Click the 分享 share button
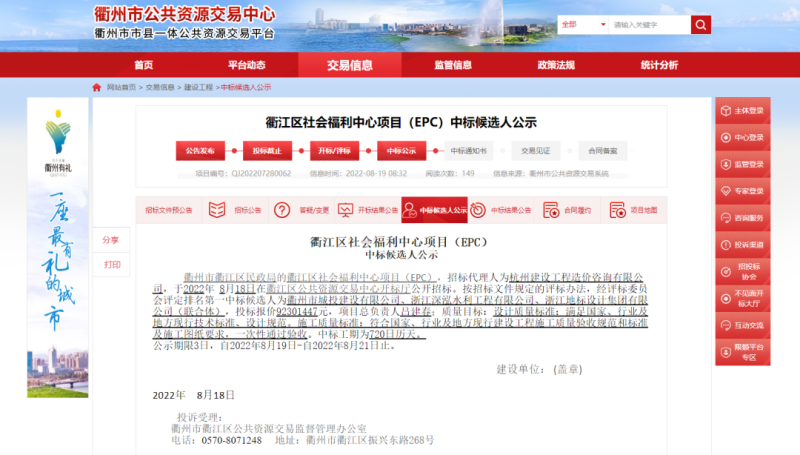Viewport: 800px width, 455px height. tap(112, 240)
